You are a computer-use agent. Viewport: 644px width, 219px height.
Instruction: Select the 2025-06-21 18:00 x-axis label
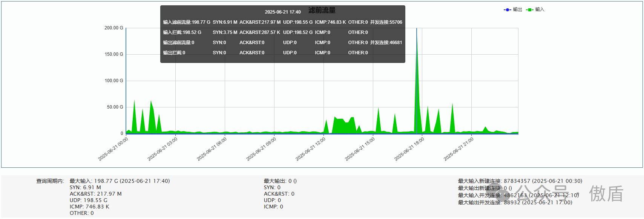[409, 149]
